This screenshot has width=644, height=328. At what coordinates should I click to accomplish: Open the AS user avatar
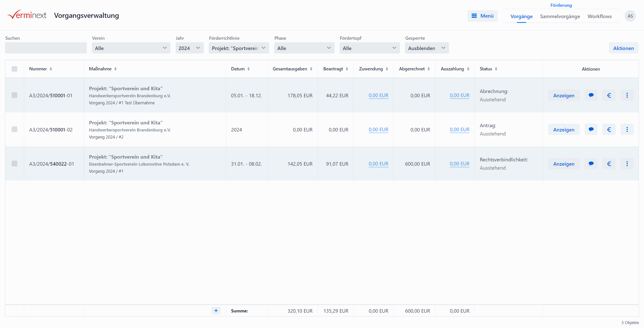tap(630, 16)
